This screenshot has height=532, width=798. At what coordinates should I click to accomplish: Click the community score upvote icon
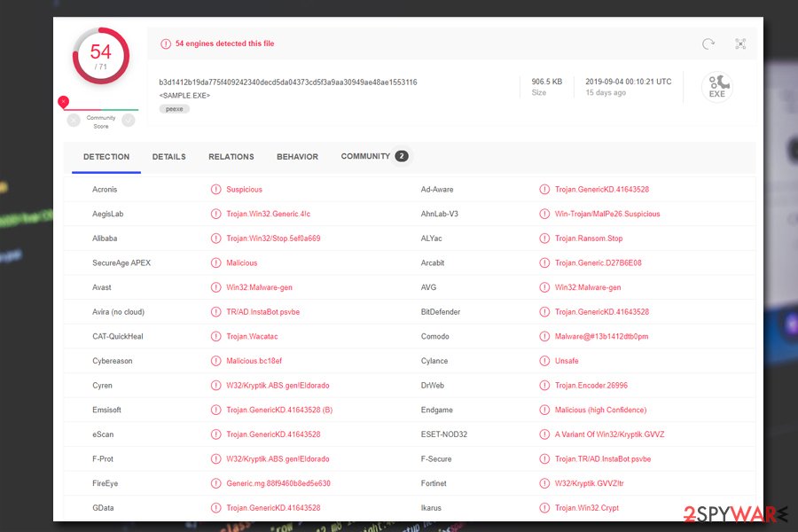click(129, 121)
